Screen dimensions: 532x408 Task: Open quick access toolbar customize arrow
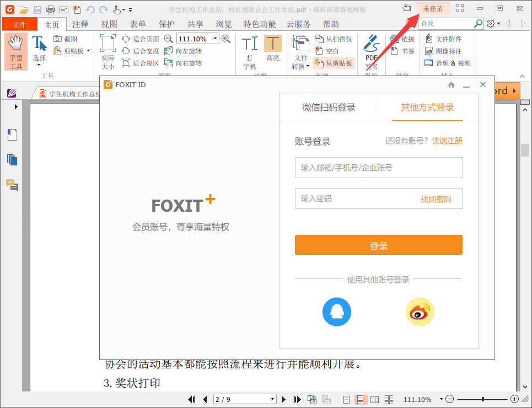click(130, 10)
